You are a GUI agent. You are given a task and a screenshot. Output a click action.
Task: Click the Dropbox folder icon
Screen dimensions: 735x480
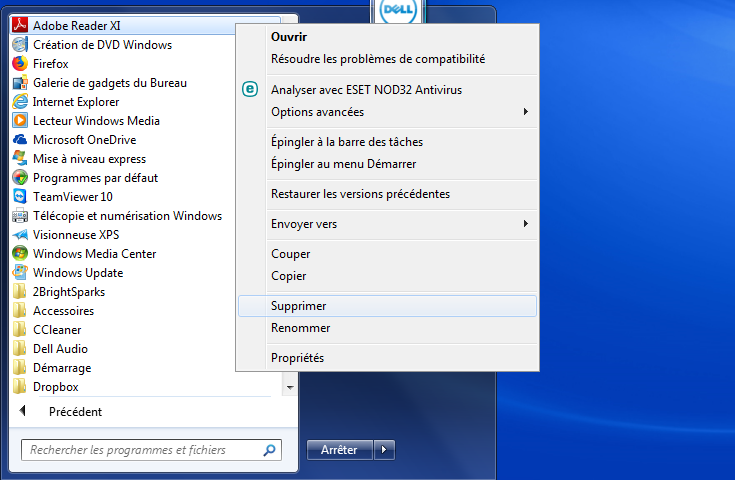click(20, 386)
